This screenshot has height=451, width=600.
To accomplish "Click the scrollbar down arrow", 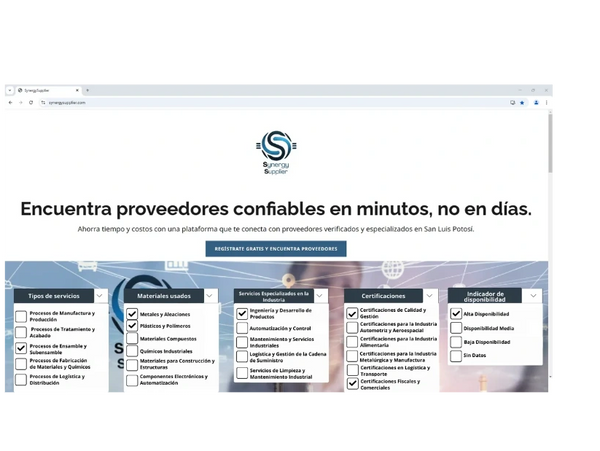I will 550,377.
